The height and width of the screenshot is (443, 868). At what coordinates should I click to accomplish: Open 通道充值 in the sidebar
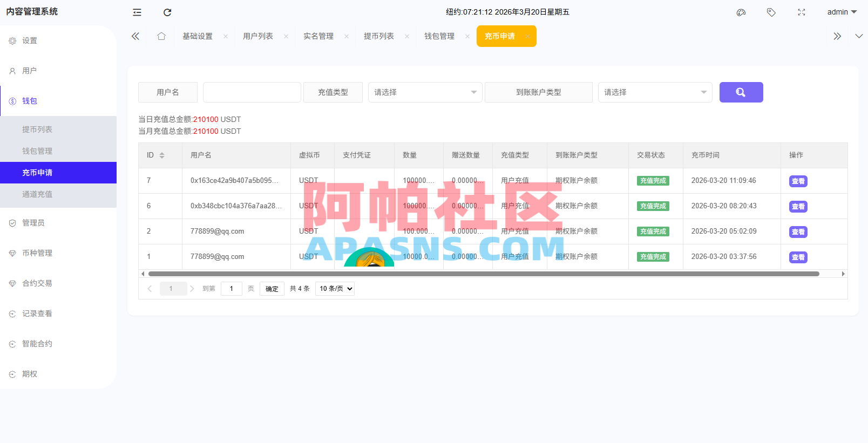tap(58, 194)
